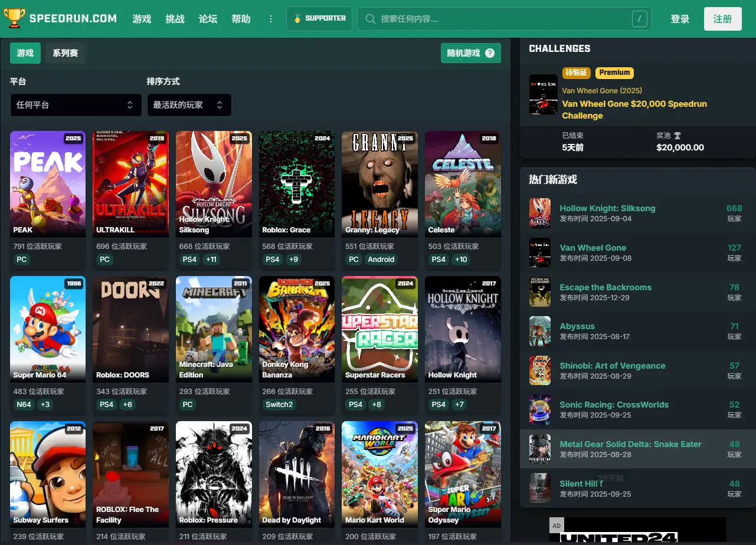Click the 登录 login link
Image resolution: width=756 pixels, height=545 pixels.
click(680, 19)
